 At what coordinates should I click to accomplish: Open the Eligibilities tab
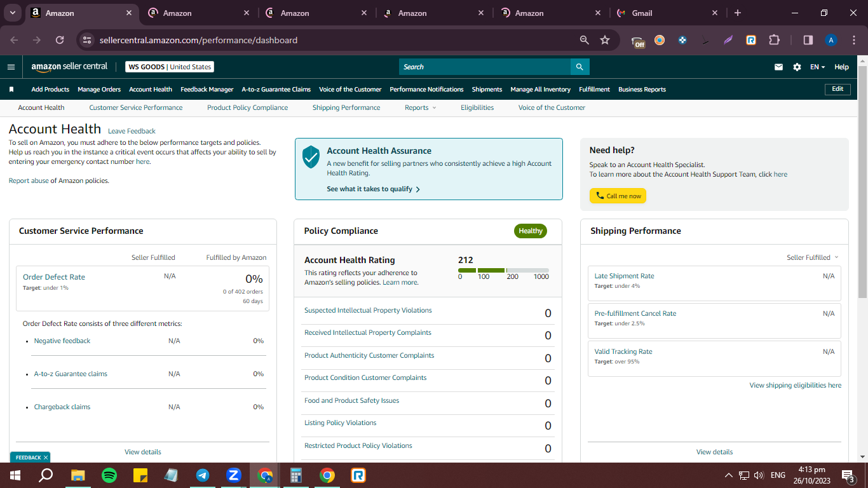coord(477,108)
